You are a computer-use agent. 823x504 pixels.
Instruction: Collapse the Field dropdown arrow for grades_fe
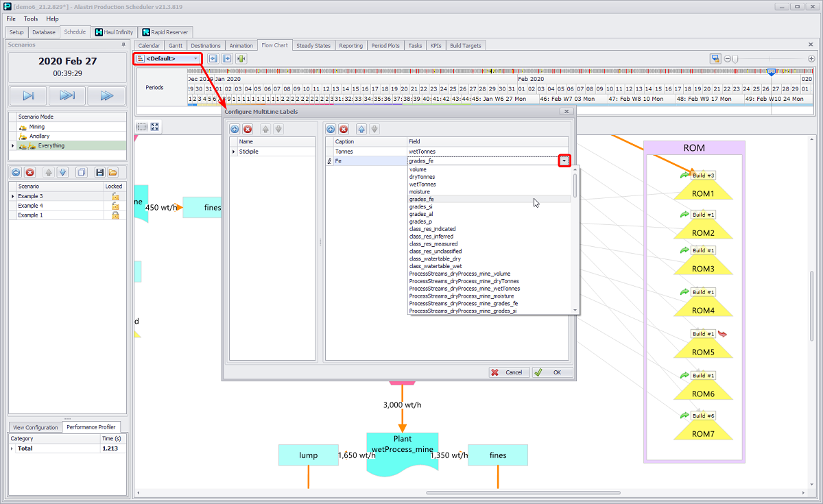point(564,160)
